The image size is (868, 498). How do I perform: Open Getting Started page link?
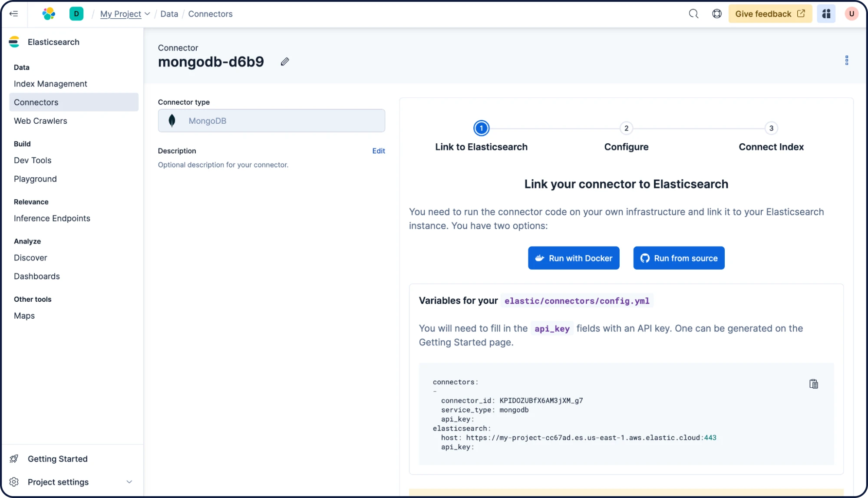[58, 459]
